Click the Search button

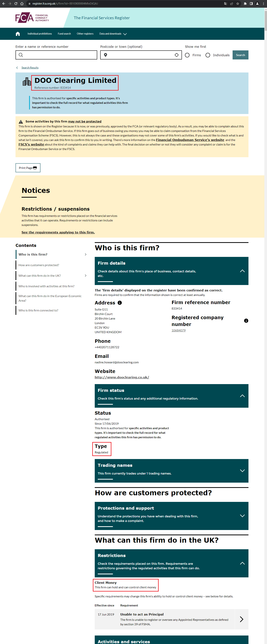click(240, 55)
